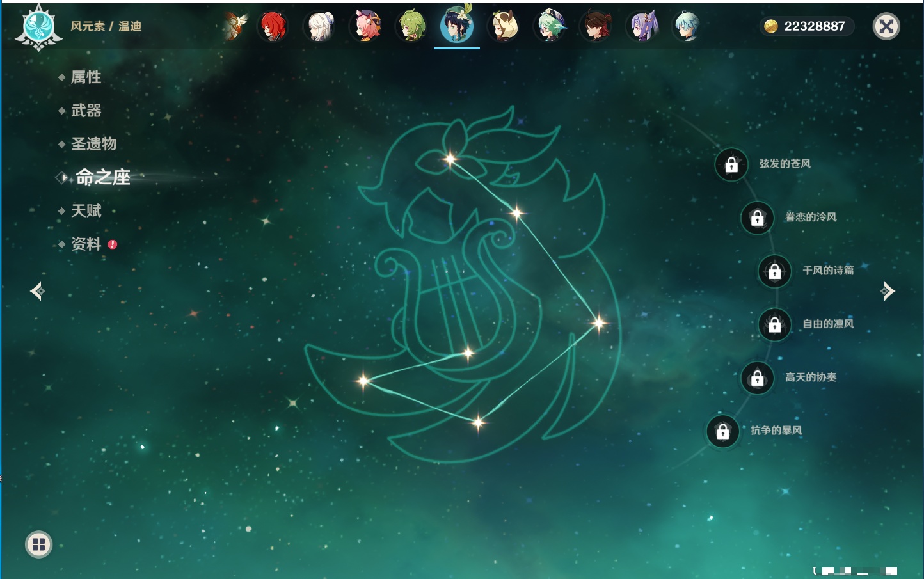
Task: Select the 千风的诗篇 constellation name
Action: (828, 270)
